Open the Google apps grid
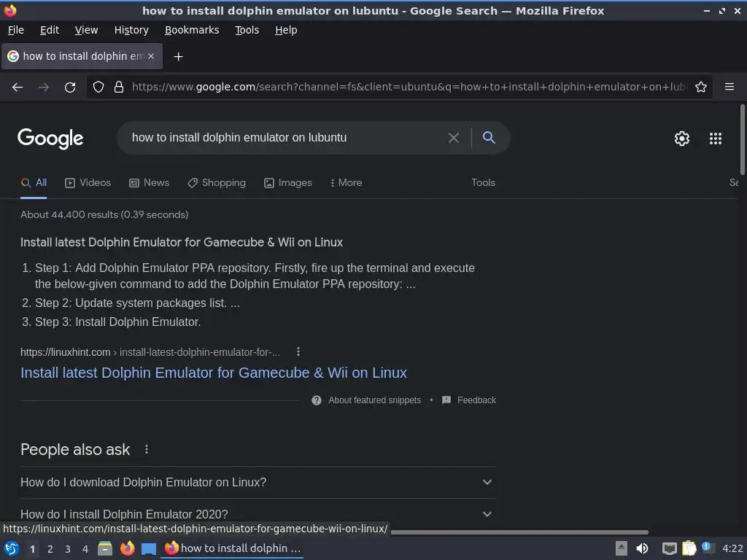Screen dimensions: 747x560 (x=716, y=138)
